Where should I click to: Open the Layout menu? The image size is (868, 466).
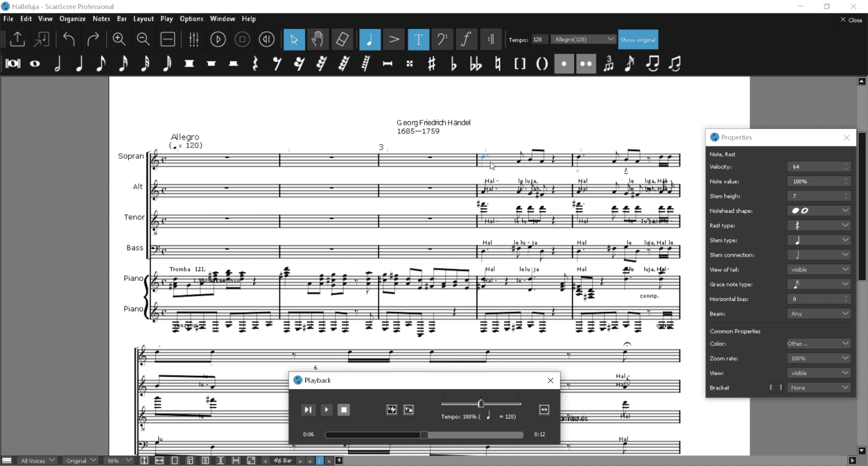coord(143,19)
